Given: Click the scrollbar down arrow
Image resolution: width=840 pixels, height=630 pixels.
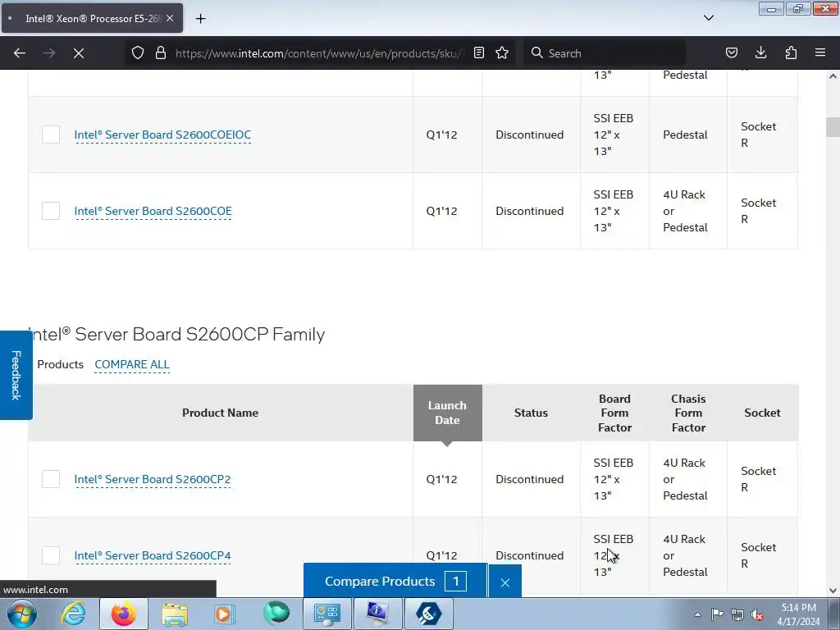Looking at the screenshot, I should click(833, 591).
